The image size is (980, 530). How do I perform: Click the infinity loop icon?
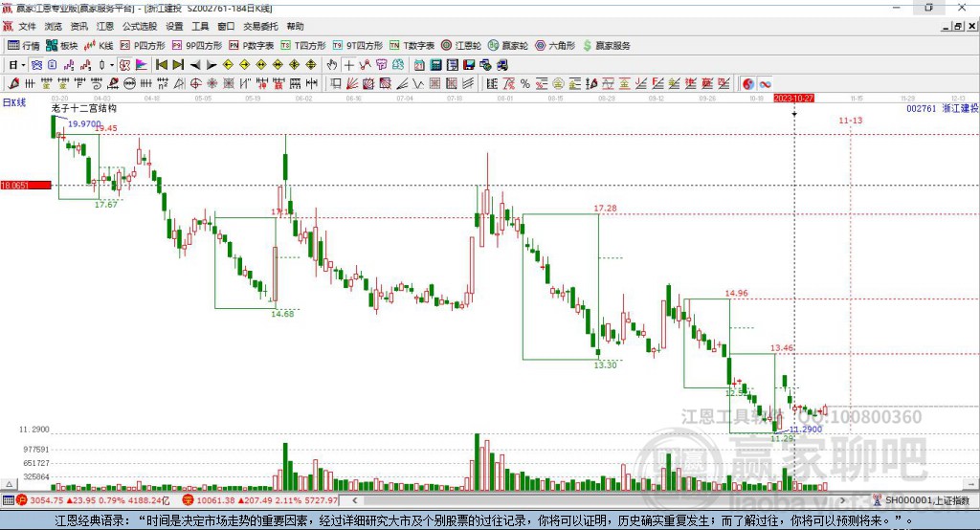765,84
